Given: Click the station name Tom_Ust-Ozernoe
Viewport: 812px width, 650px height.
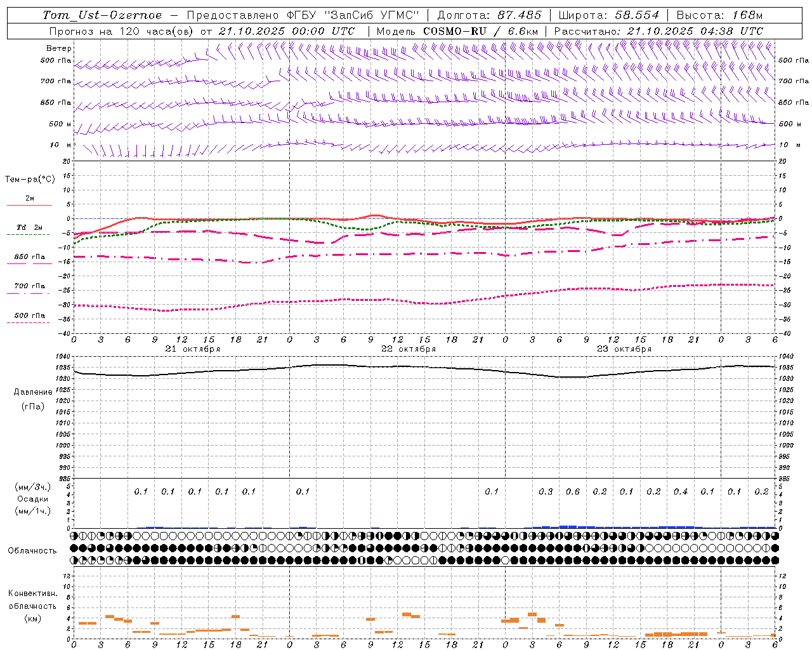Looking at the screenshot, I should coord(102,15).
